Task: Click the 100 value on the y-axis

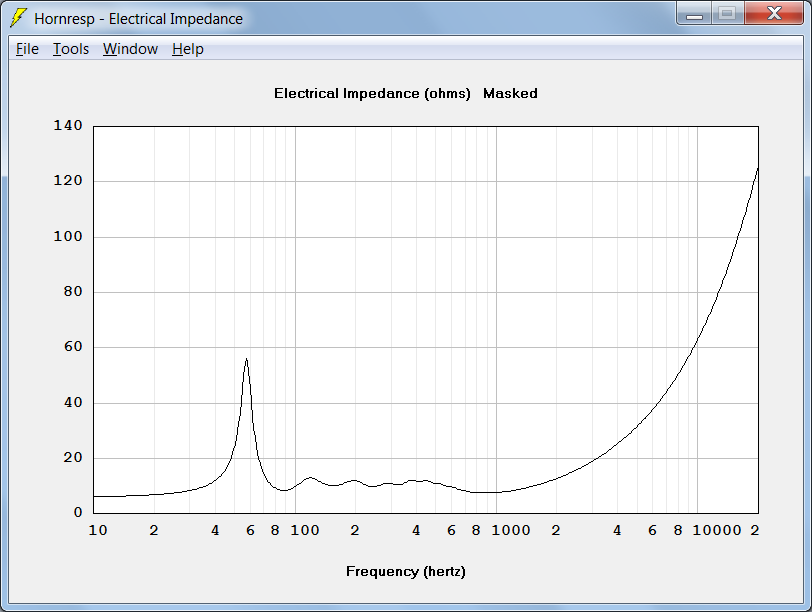Action: (x=68, y=237)
